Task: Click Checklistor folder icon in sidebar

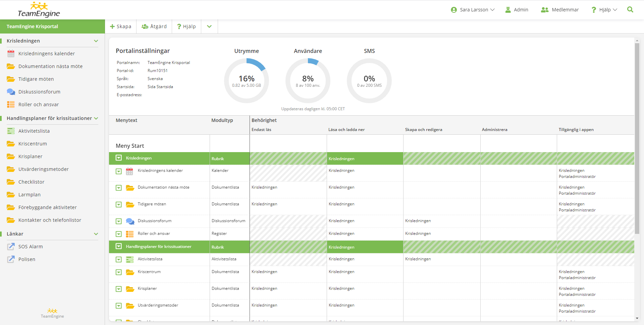Action: pos(11,182)
